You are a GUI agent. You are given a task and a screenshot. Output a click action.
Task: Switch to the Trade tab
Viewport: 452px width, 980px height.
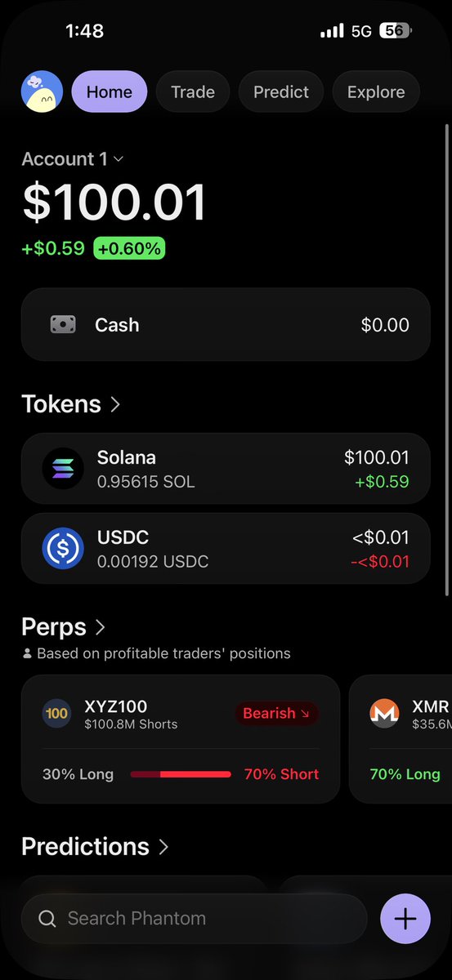pos(193,91)
